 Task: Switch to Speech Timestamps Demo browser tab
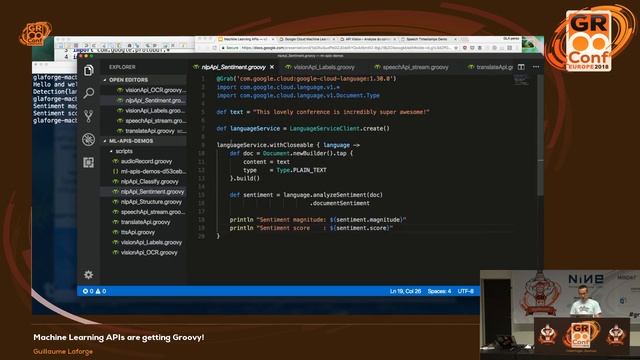pos(428,39)
